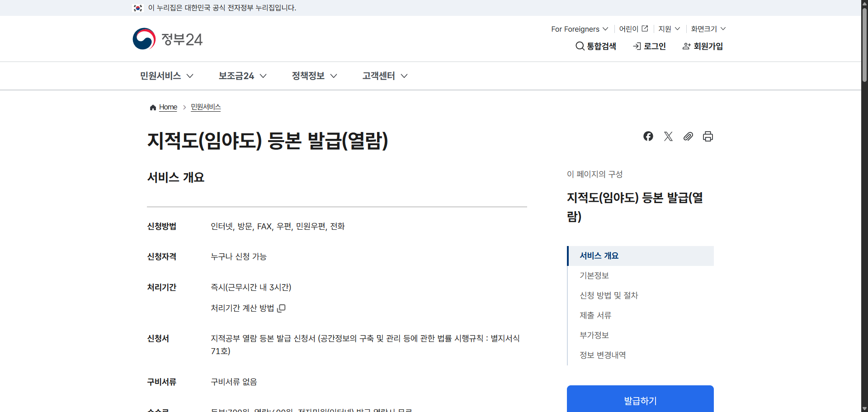868x412 pixels.
Task: Click the 발급하기 button
Action: pos(640,401)
